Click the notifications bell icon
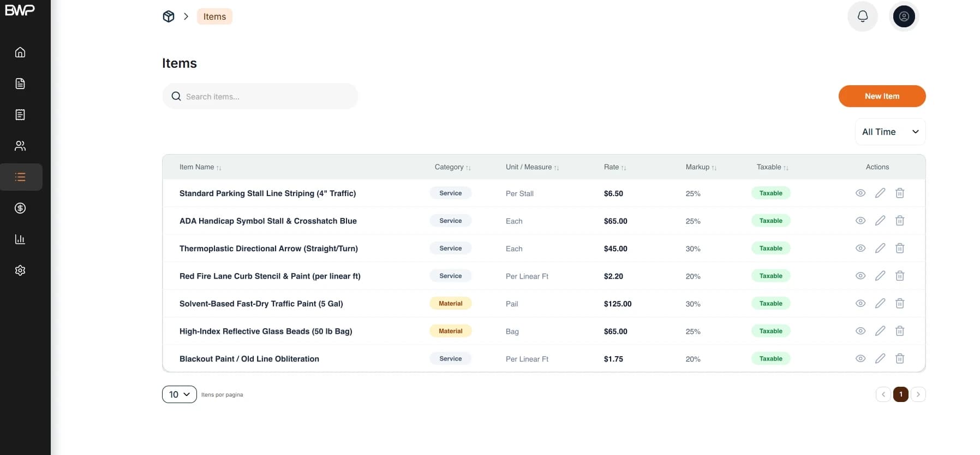Screen dimensions: 980x455 click(863, 16)
